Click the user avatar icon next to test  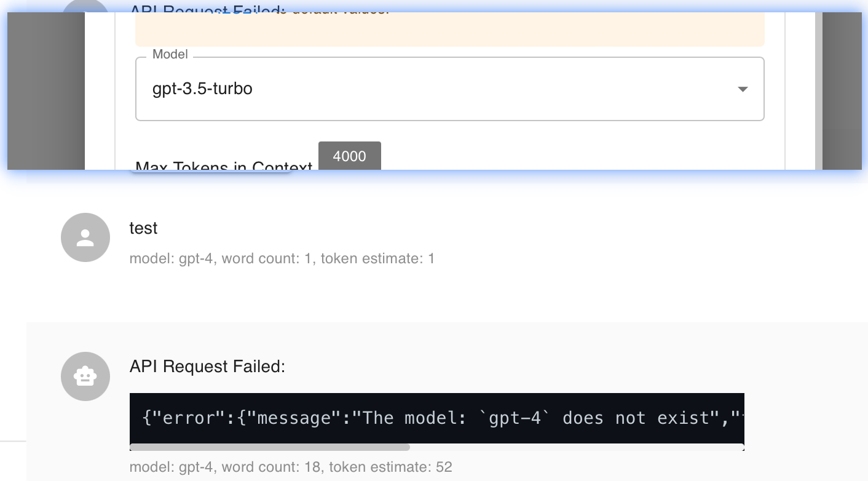pyautogui.click(x=85, y=237)
